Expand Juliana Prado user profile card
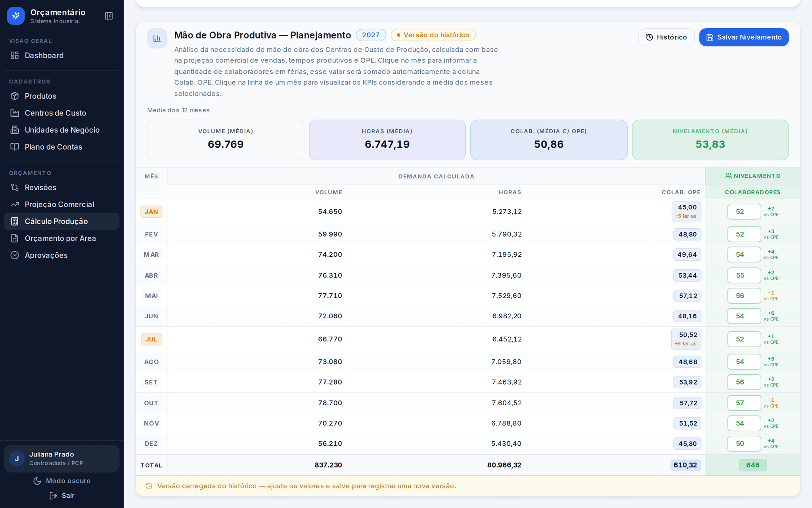812x508 pixels. (62, 458)
